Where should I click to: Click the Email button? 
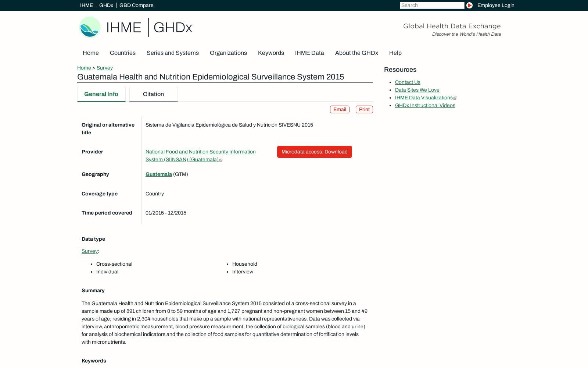coord(340,110)
